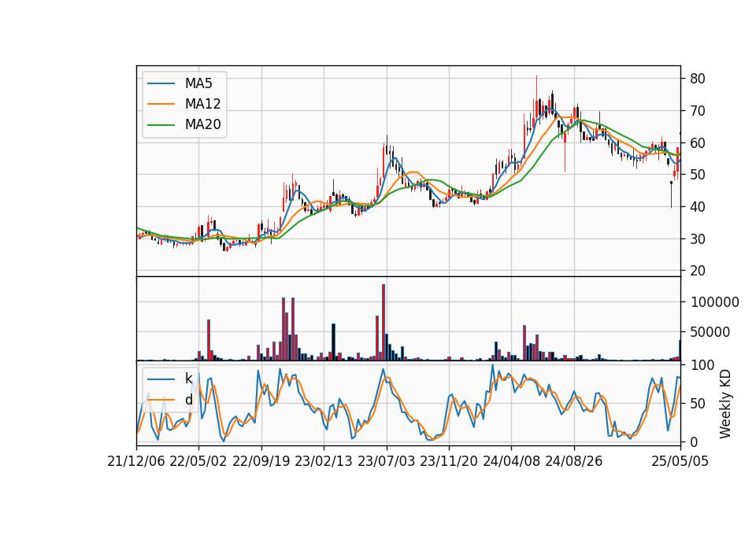Click the 70 price axis label
The height and width of the screenshot is (543, 756).
point(697,111)
